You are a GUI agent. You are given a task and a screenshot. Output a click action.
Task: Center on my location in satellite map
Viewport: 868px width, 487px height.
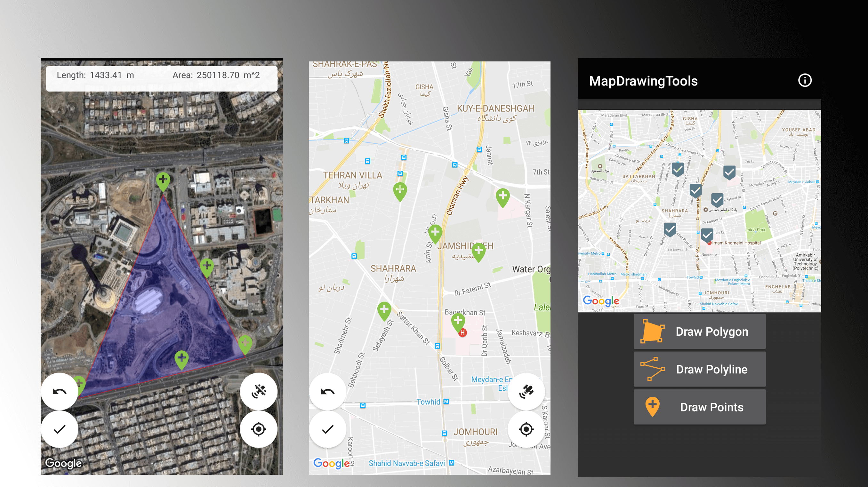[258, 429]
